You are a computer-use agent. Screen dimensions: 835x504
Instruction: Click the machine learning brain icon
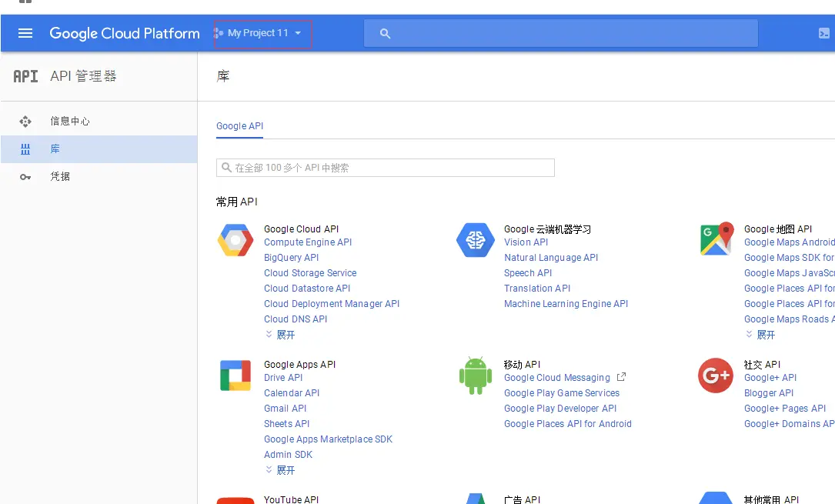tap(476, 240)
